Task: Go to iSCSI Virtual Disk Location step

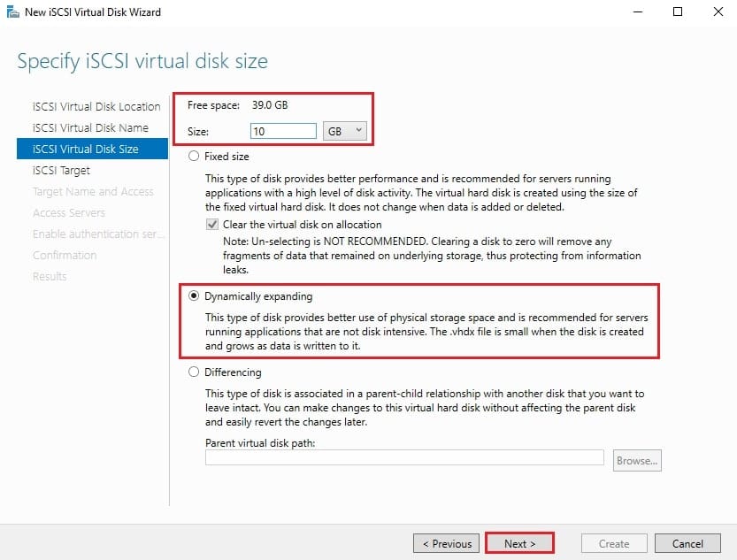Action: pyautogui.click(x=96, y=107)
